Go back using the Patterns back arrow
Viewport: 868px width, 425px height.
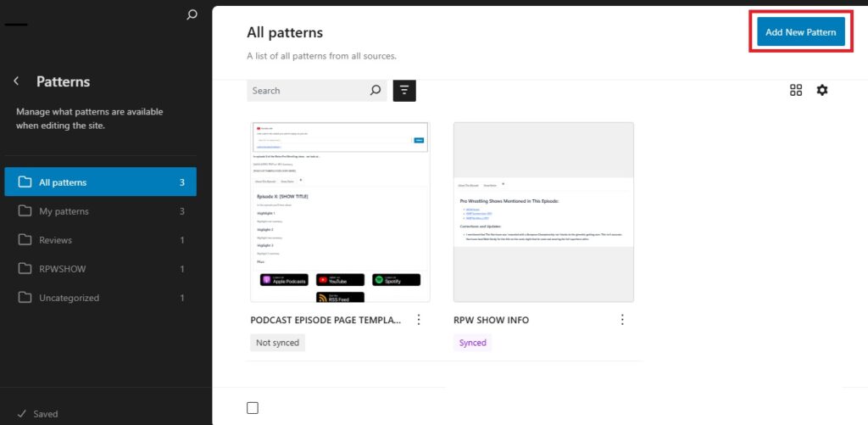coord(16,81)
